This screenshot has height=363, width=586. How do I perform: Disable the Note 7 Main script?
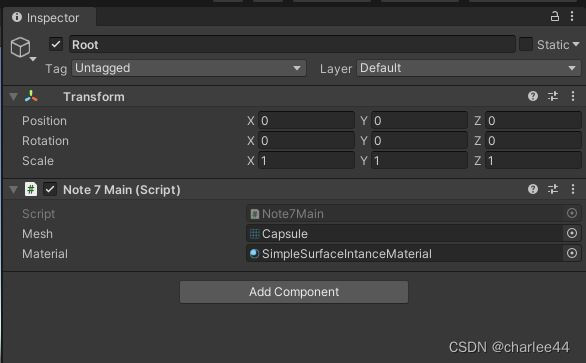50,189
